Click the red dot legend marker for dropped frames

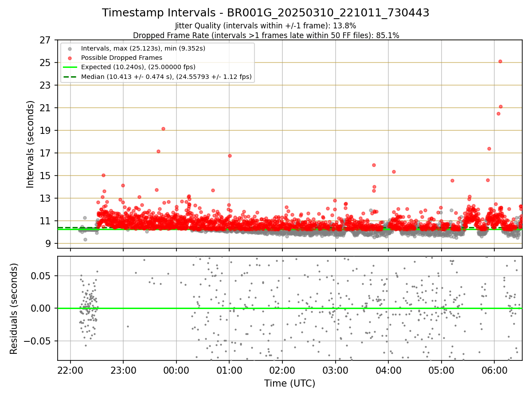click(70, 58)
